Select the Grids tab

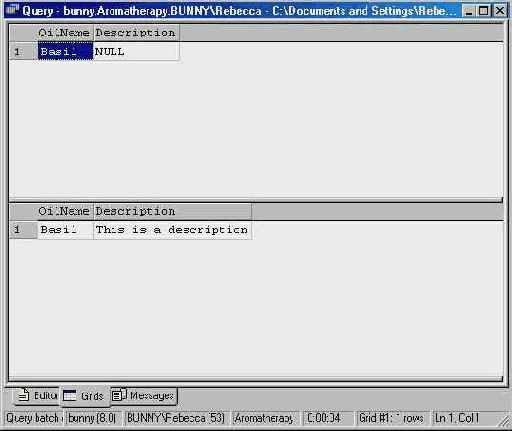(x=85, y=396)
